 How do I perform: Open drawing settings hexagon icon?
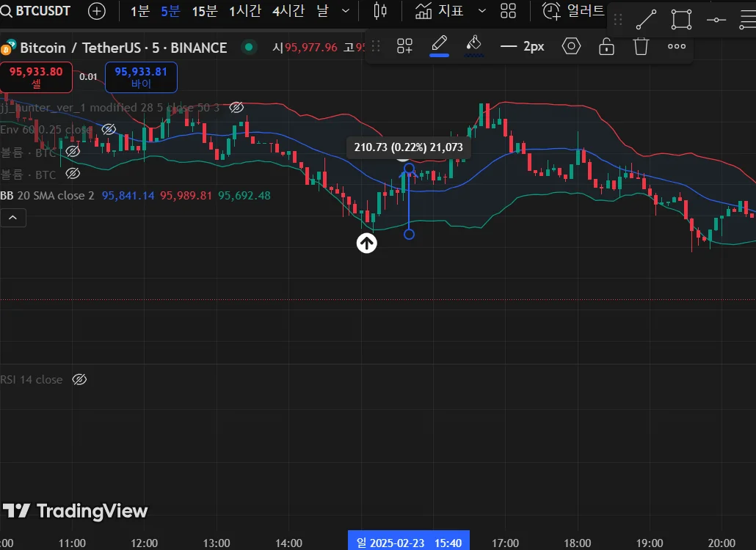571,46
